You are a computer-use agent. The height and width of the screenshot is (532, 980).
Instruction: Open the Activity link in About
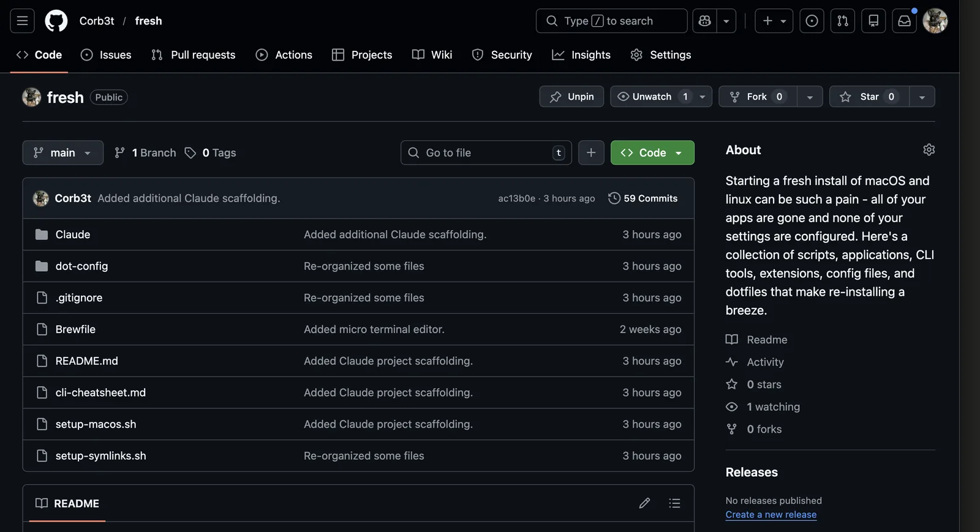(755, 362)
